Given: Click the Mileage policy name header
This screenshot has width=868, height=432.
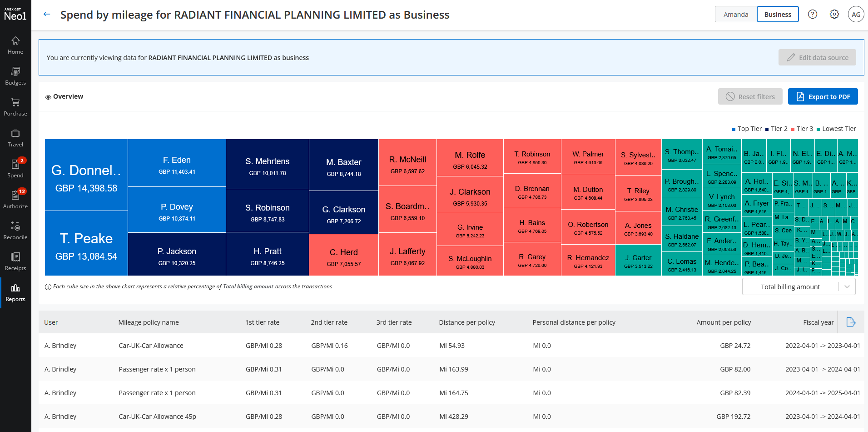Looking at the screenshot, I should click(x=149, y=322).
